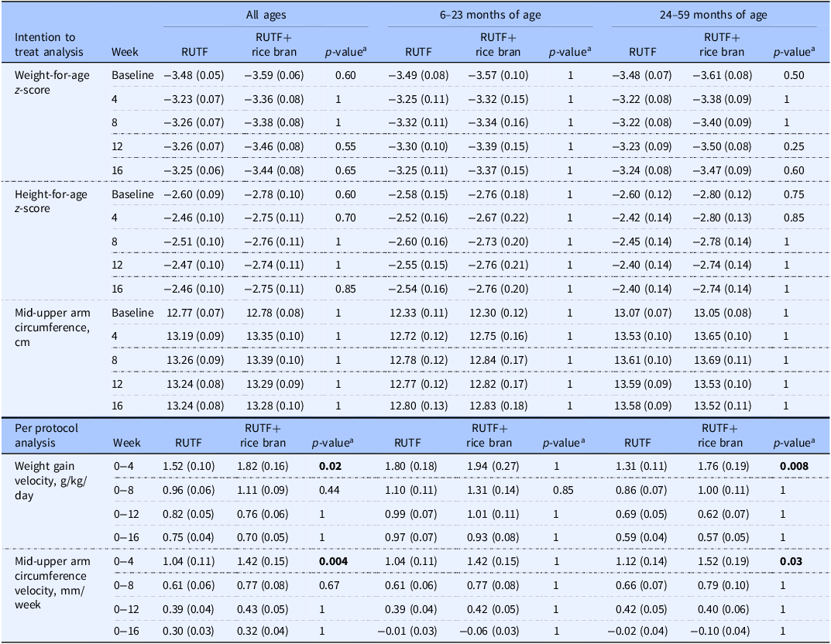Click 'Weight gain velocity, g/kg/day' row label
831x644 pixels.
click(x=50, y=477)
